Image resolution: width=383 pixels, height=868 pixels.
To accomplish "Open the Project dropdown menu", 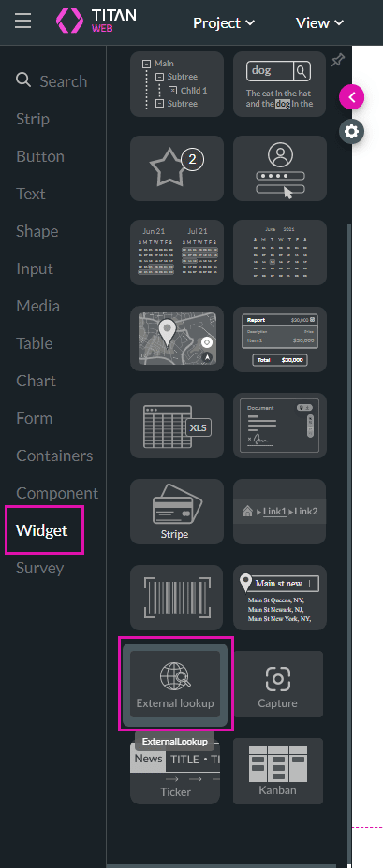I will coord(224,23).
